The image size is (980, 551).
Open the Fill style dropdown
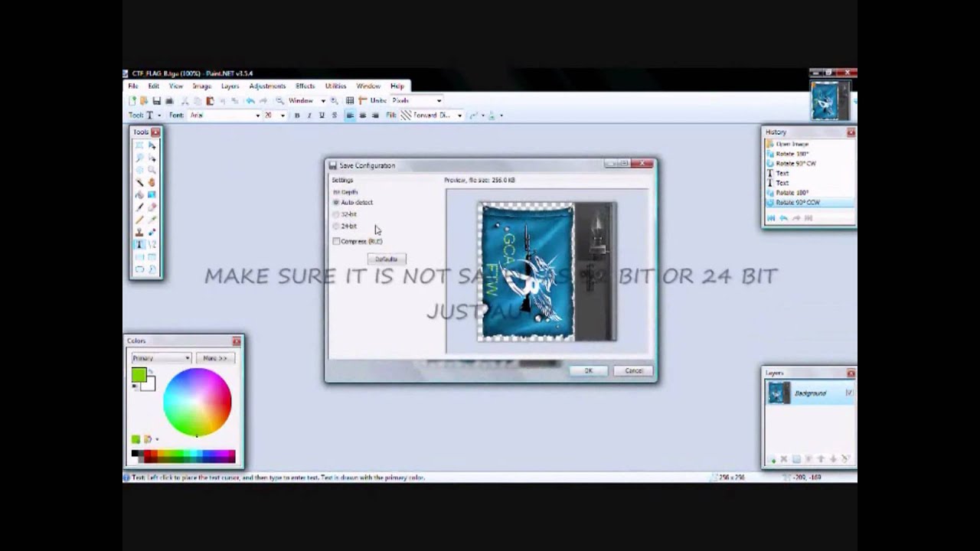coord(459,115)
